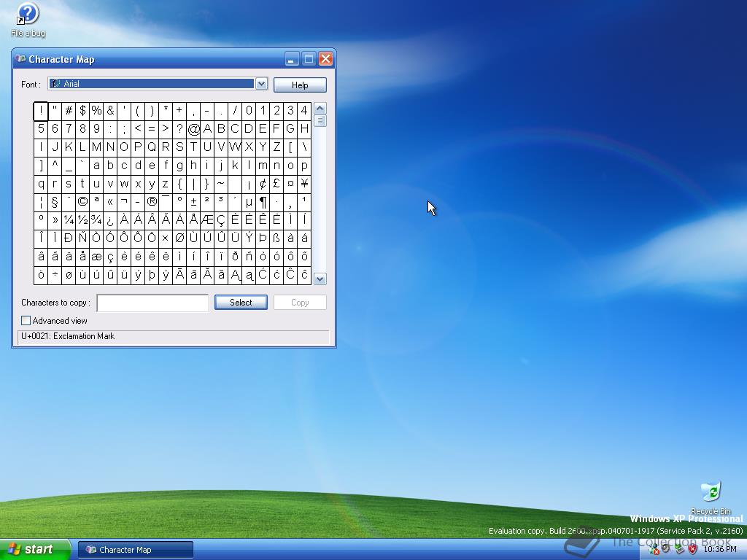Viewport: 747px width, 560px height.
Task: Pick the Ñ capital letter cell
Action: point(82,238)
